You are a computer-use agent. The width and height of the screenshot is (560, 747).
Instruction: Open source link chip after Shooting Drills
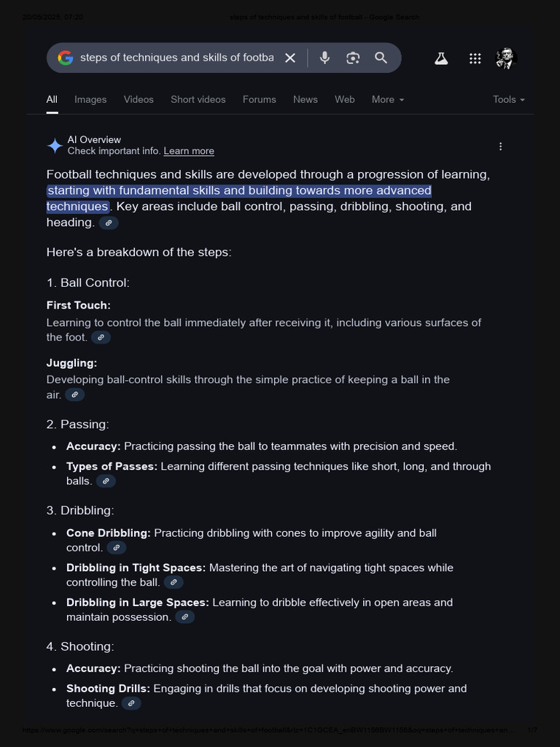tap(131, 704)
